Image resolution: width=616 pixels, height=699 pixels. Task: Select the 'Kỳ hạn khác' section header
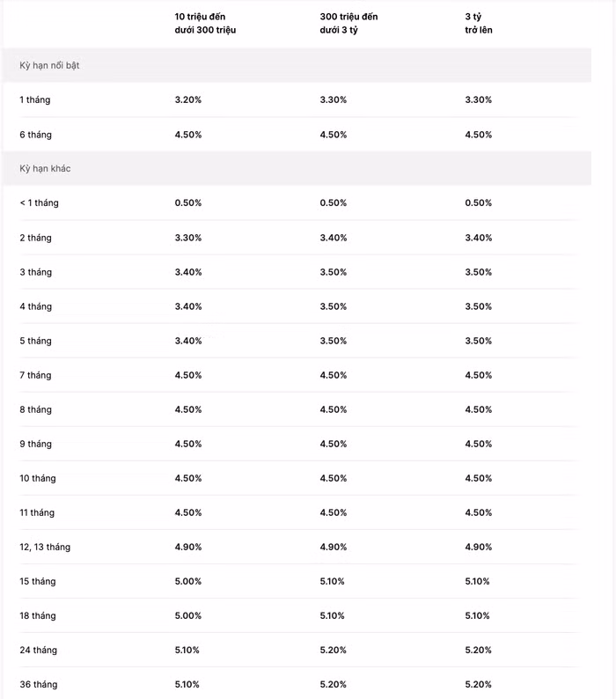click(x=45, y=168)
